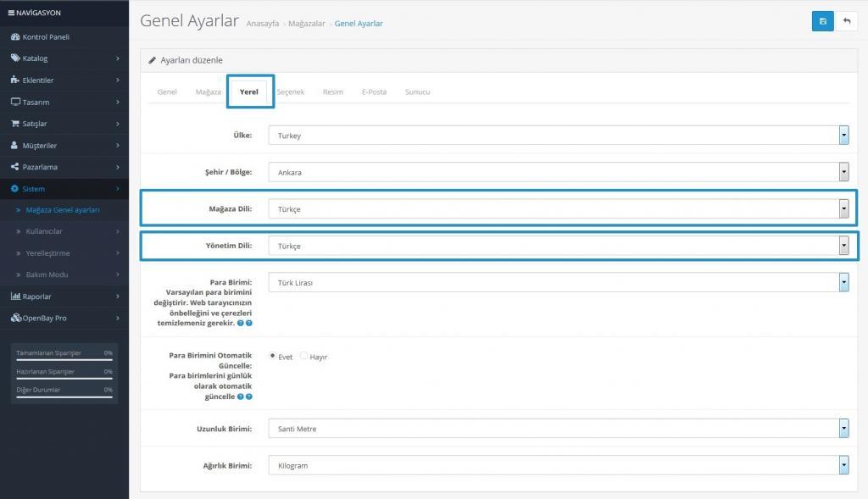Click the Anasayfa breadcrumb link
The width and height of the screenshot is (868, 499).
click(263, 24)
